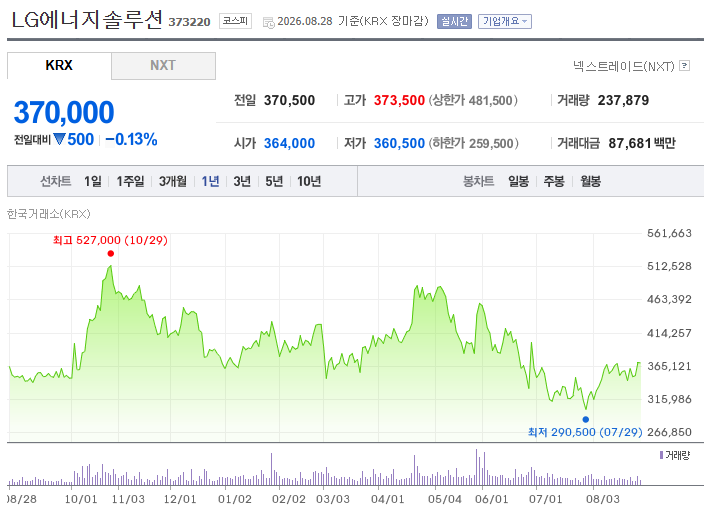Image resolution: width=704 pixels, height=514 pixels.
Task: Click the 08/03 date axis label
Action: click(x=603, y=499)
